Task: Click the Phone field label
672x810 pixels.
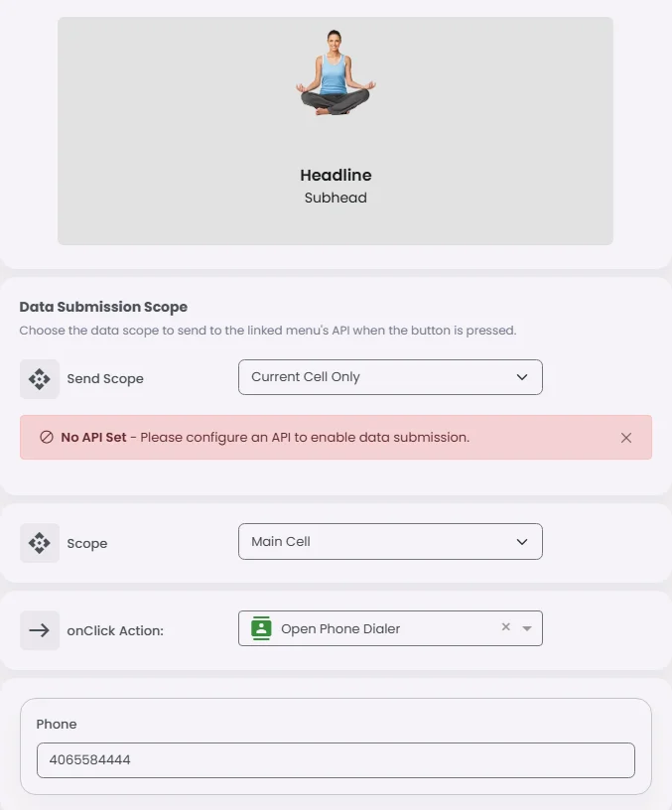Action: [x=57, y=725]
